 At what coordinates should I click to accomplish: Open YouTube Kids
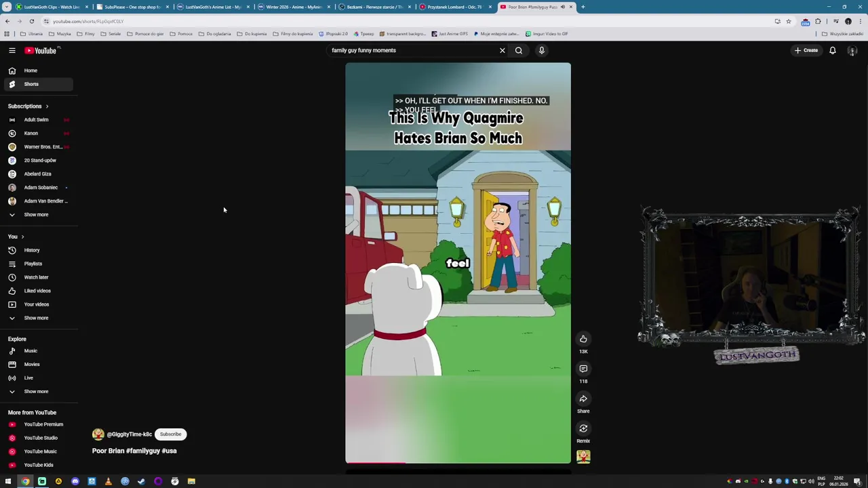pyautogui.click(x=37, y=465)
